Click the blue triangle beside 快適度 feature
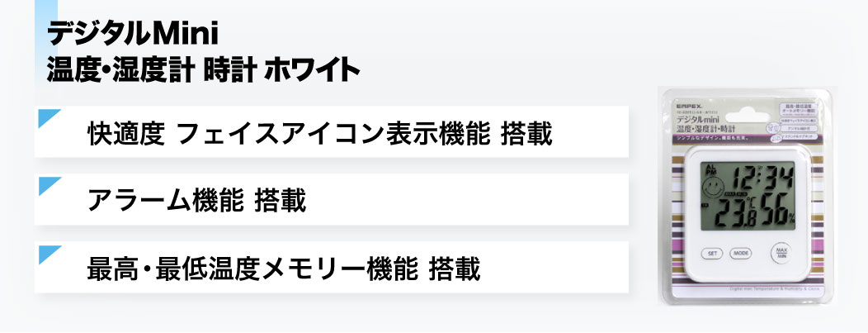 (49, 118)
